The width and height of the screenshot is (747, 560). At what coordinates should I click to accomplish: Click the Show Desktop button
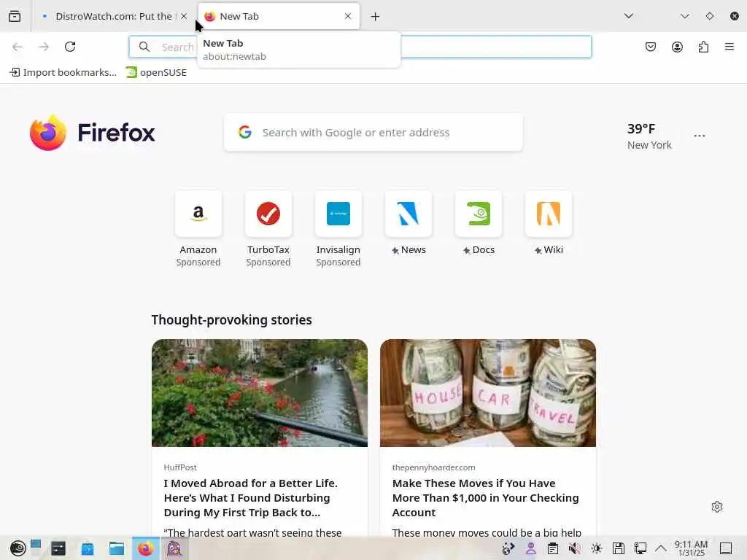click(x=726, y=548)
